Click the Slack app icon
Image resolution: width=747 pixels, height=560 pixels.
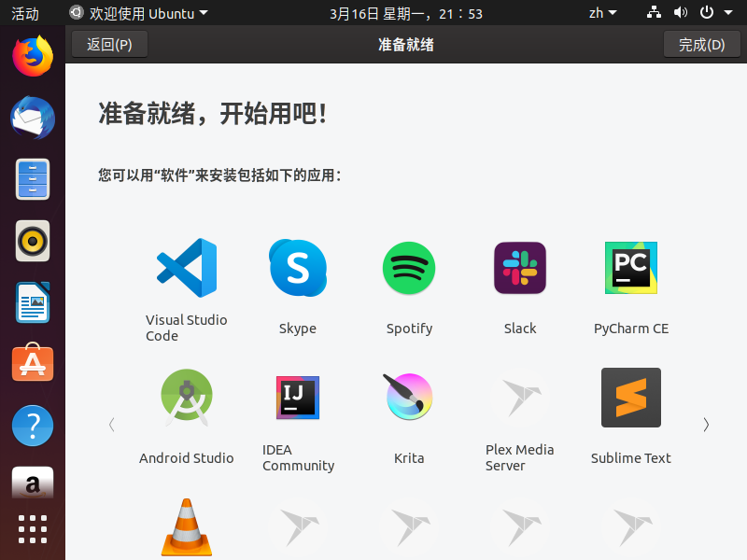[x=520, y=268]
